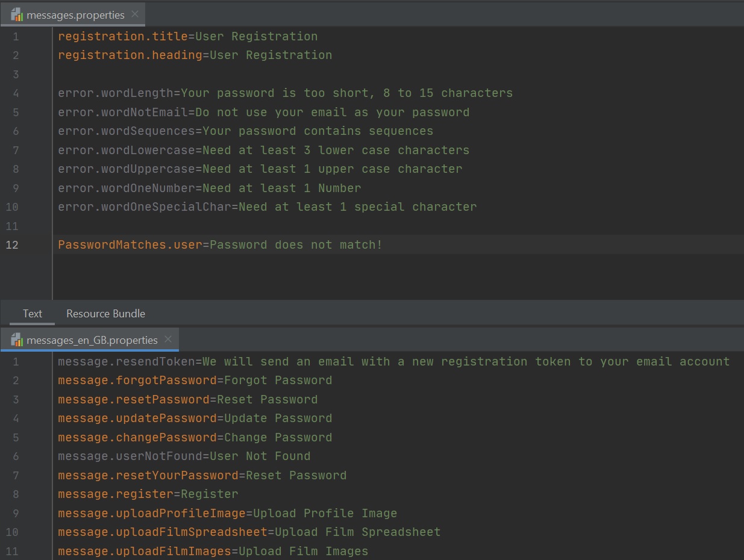Click the messages_en_GB.properties file icon in tab
This screenshot has width=744, height=560.
pos(17,340)
